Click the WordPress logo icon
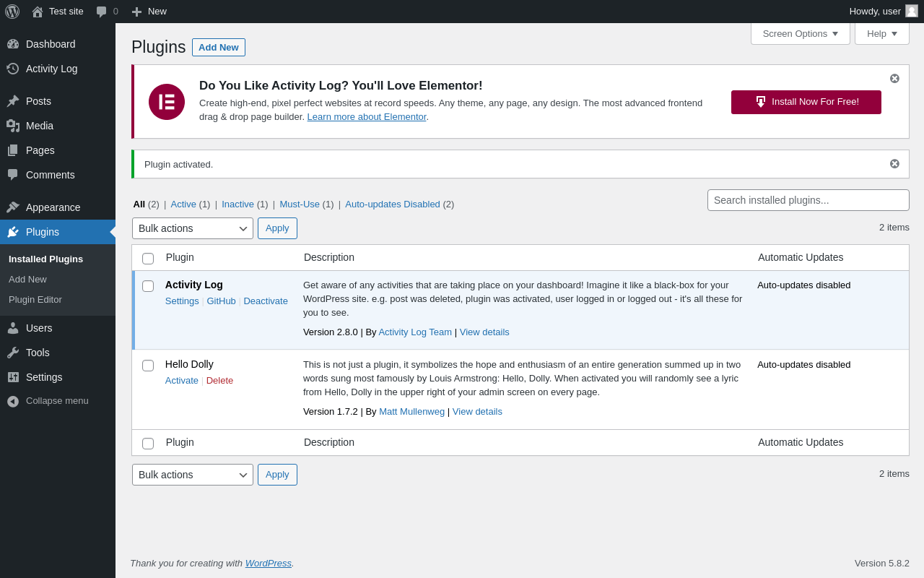The height and width of the screenshot is (578, 924). tap(12, 12)
